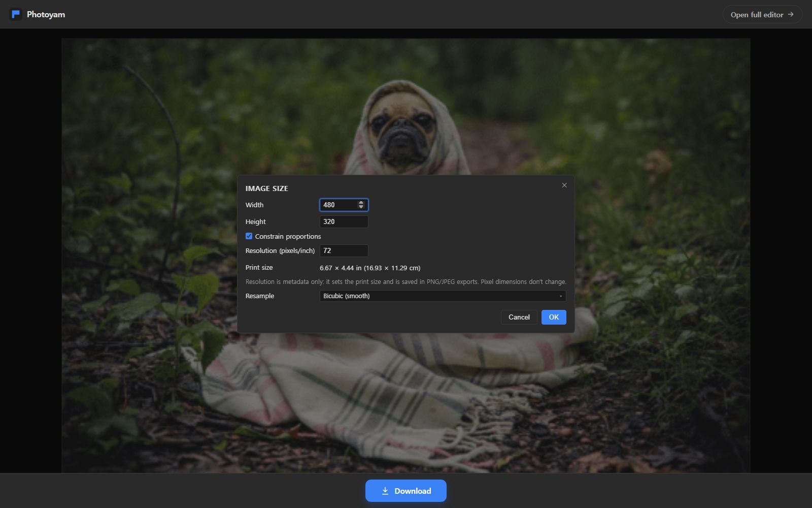Confirm image size with OK
Screen dimensions: 812x508
(x=554, y=317)
